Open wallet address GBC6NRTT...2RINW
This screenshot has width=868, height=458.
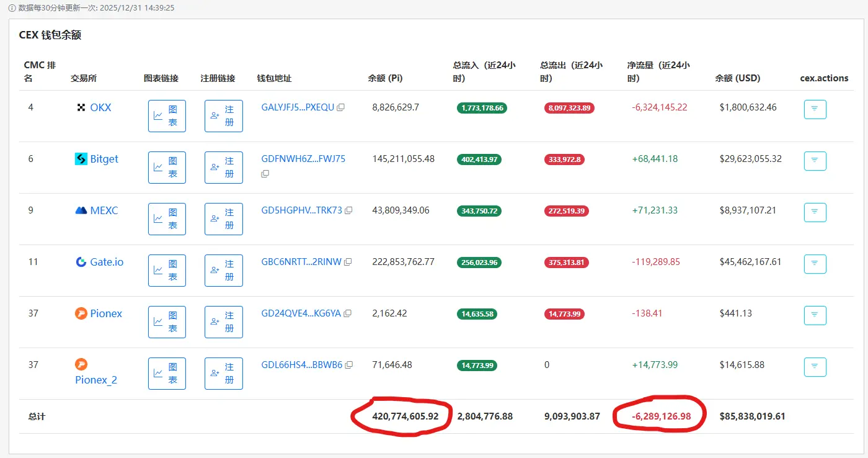click(301, 262)
